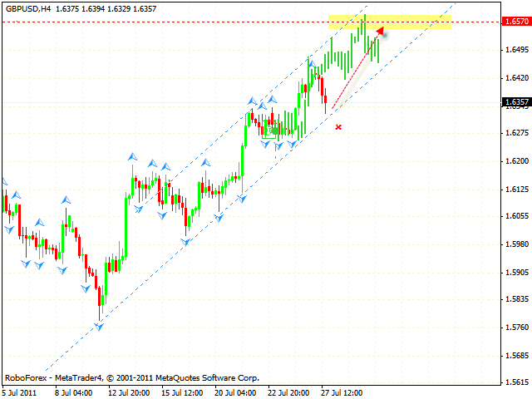The height and width of the screenshot is (399, 532).
Task: Select the open value 1.6375 in header
Action: (x=67, y=9)
